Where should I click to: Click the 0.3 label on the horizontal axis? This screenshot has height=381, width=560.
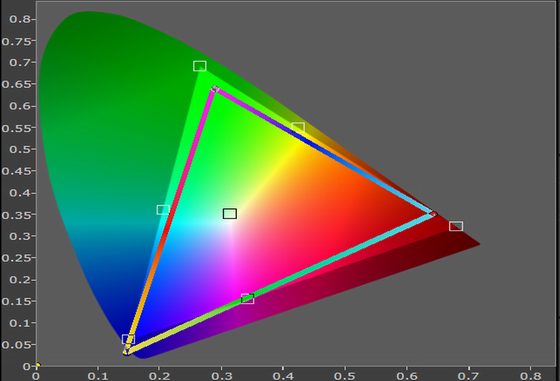tap(221, 376)
